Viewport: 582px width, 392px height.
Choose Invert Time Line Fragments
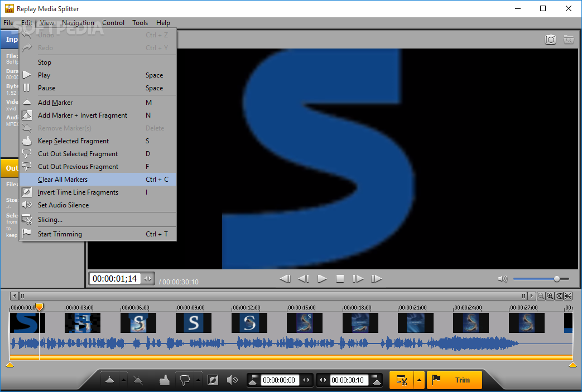pos(98,192)
